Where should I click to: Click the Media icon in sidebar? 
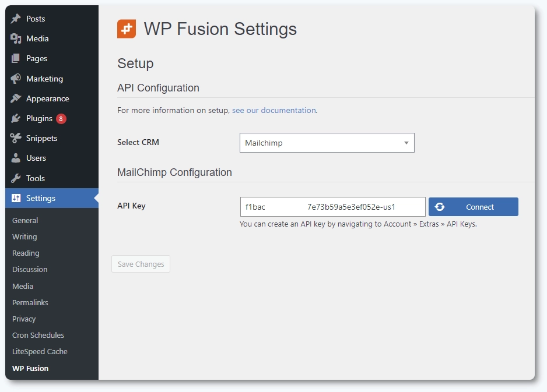16,38
